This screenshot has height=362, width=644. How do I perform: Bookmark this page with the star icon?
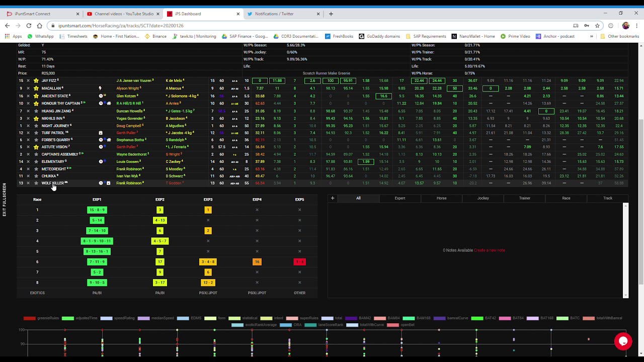click(x=597, y=26)
